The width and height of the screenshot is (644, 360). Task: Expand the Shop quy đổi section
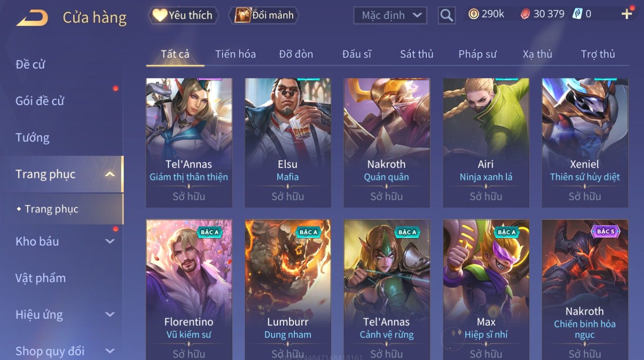pyautogui.click(x=110, y=351)
